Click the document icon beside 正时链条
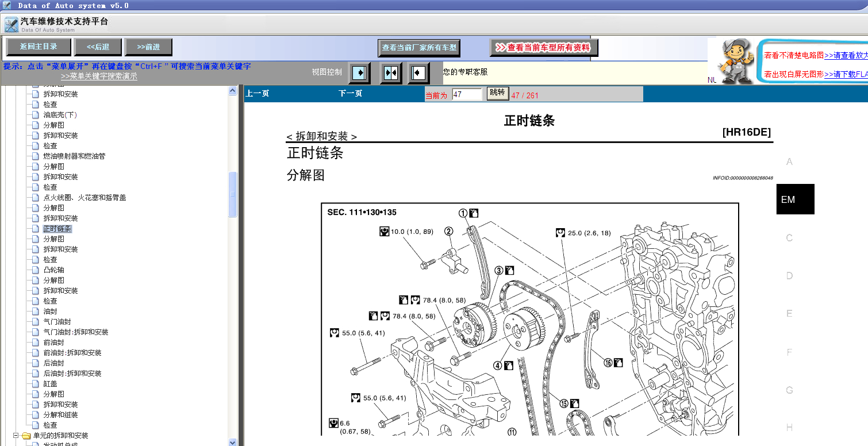Screen dimensions: 868x446 click(x=36, y=229)
